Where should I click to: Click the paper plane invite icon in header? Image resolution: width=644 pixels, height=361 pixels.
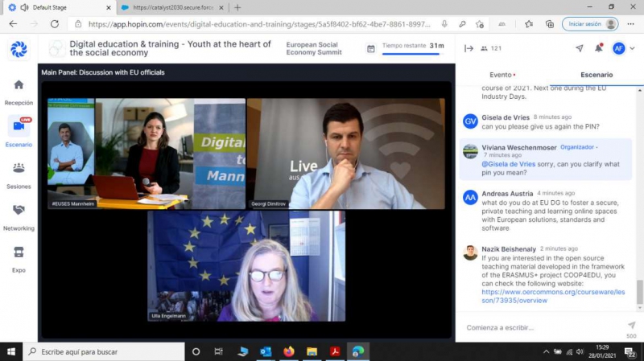(580, 48)
